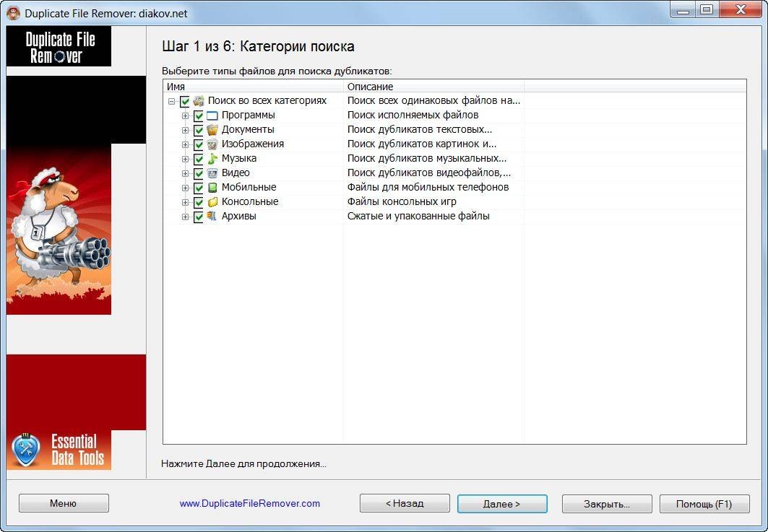The height and width of the screenshot is (532, 768).
Task: Click description 'Поиск всех одинаковых файлов на...'
Action: [x=433, y=100]
